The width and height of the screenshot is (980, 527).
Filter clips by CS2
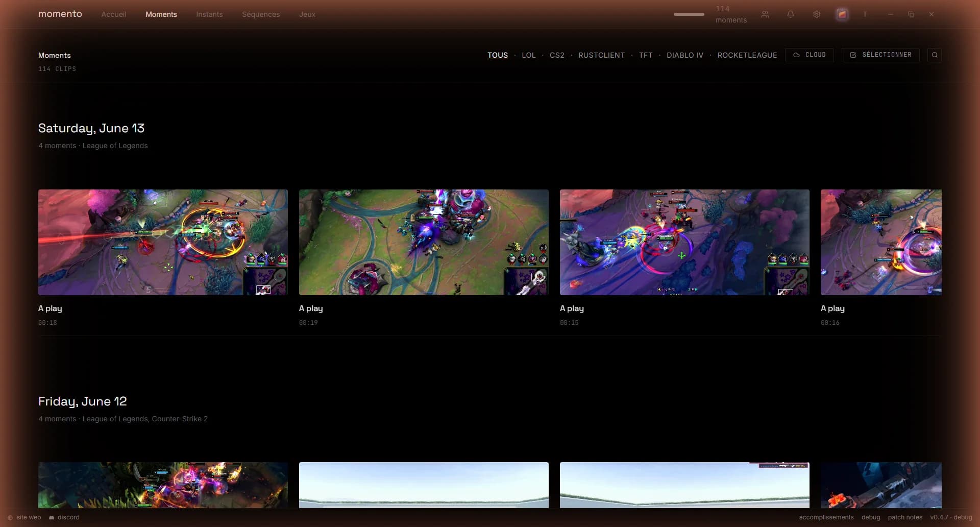tap(557, 55)
